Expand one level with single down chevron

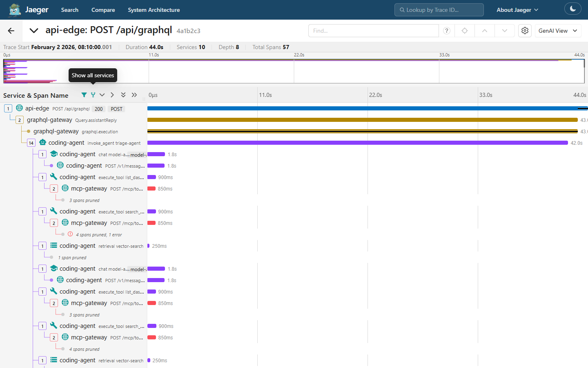click(102, 95)
